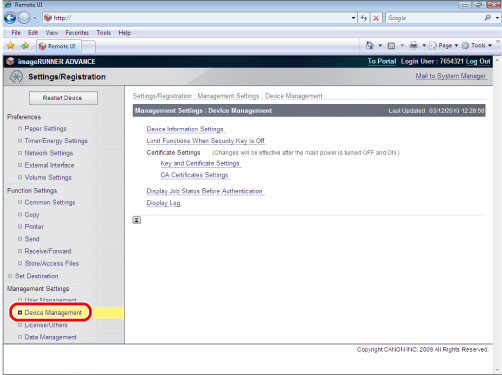Click the Refresh page icon

click(364, 18)
